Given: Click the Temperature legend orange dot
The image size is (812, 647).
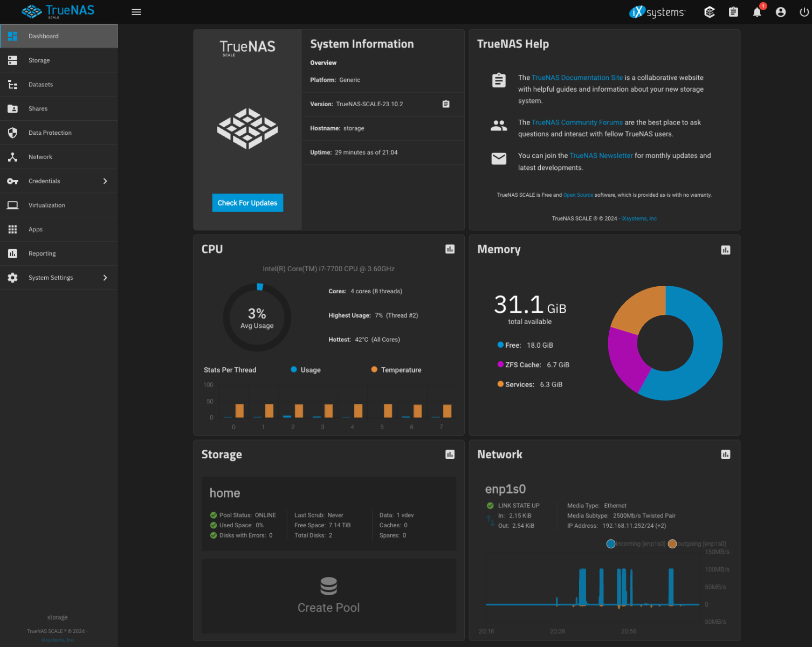Looking at the screenshot, I should coord(374,369).
